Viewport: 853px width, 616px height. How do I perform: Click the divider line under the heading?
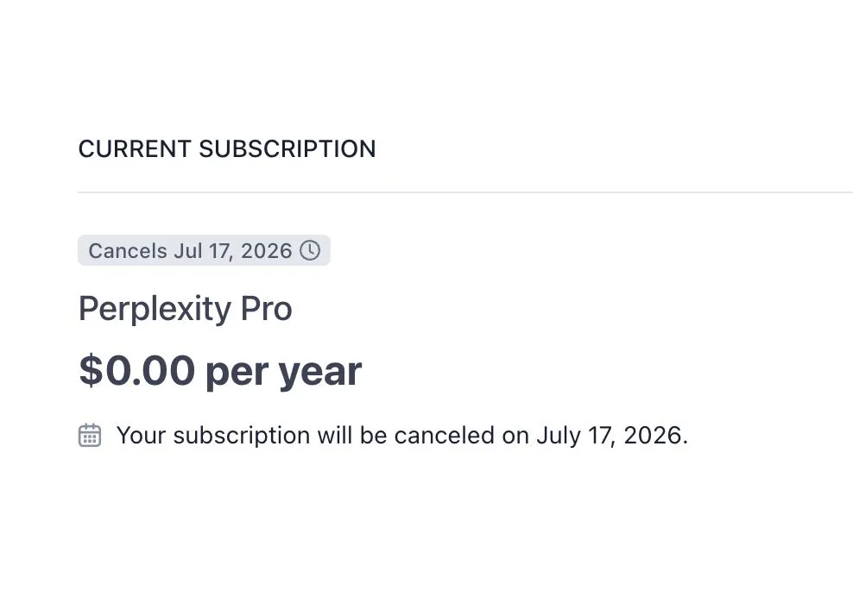pos(464,192)
